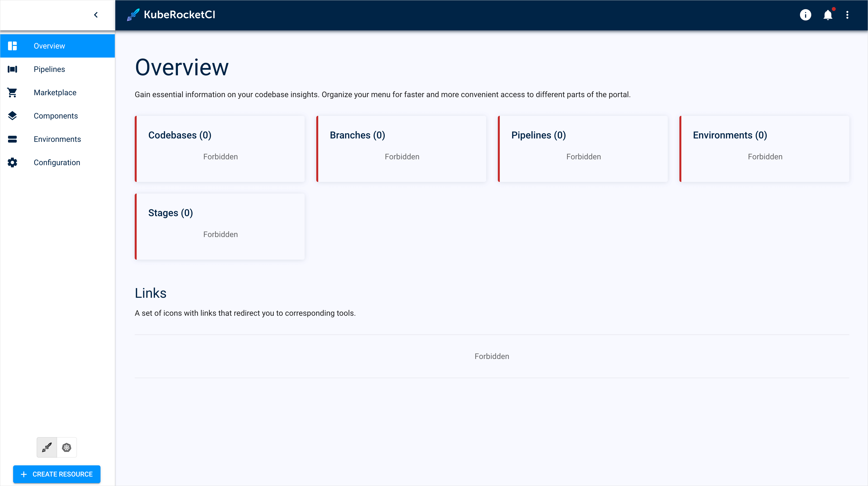Expand the Pipelines card details
The height and width of the screenshot is (486, 868).
[x=584, y=148]
